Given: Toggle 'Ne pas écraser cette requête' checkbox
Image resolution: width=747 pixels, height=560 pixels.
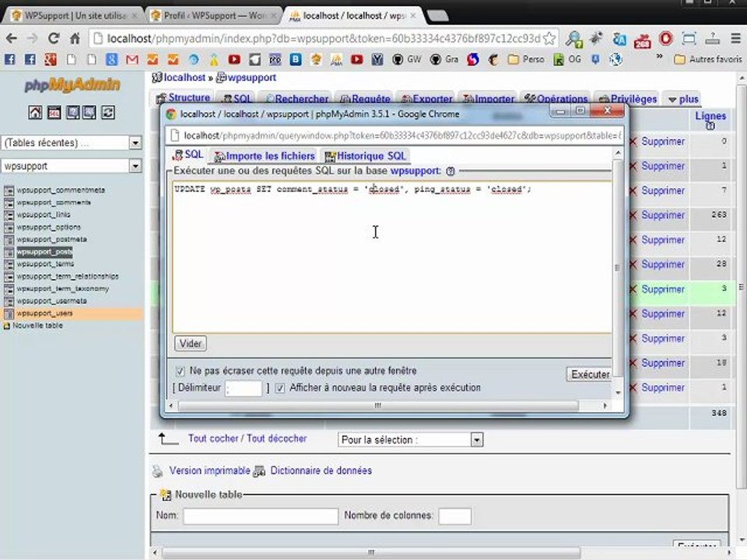Looking at the screenshot, I should click(x=180, y=371).
